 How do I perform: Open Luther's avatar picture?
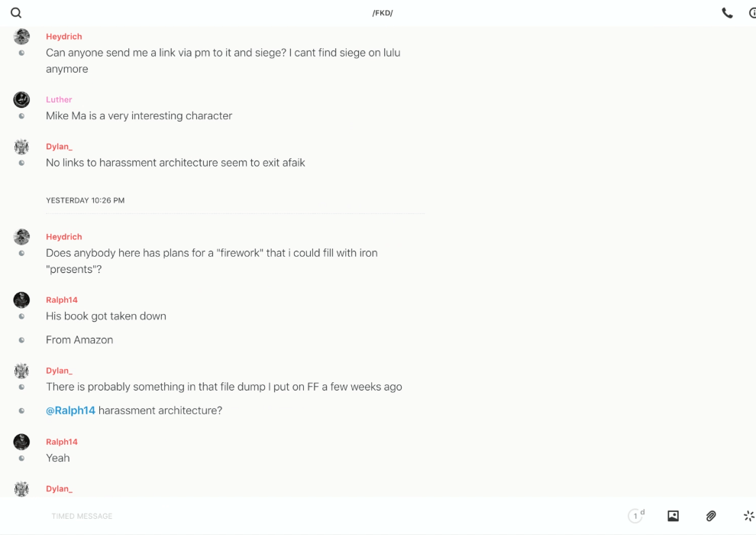[x=21, y=99]
